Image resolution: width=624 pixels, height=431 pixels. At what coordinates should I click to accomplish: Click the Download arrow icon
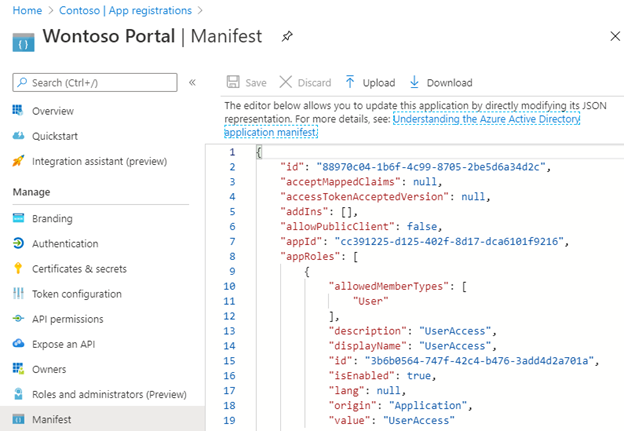click(414, 82)
